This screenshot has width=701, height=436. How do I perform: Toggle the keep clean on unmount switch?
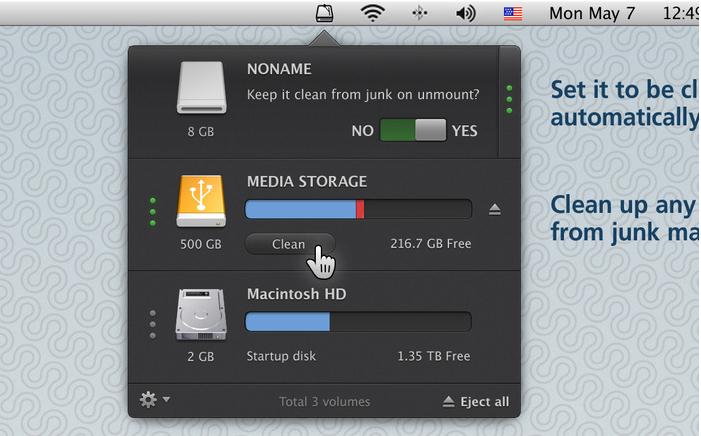click(413, 130)
